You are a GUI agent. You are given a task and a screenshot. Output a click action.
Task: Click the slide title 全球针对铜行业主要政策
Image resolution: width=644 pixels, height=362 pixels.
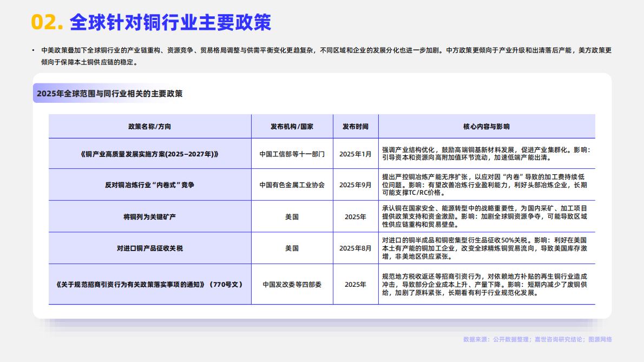[x=170, y=22]
